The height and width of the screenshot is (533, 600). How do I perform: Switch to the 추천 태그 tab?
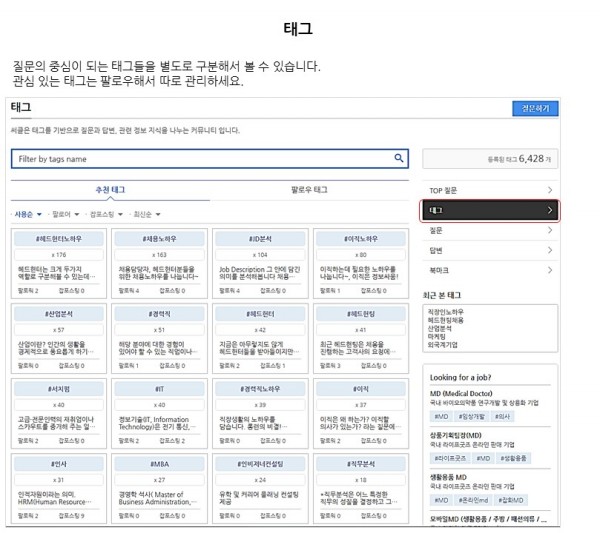click(x=110, y=189)
